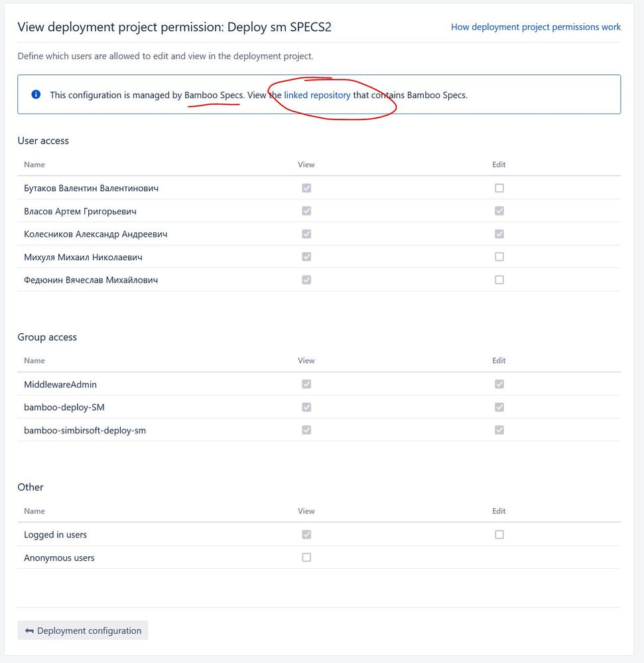Toggle Edit checkbox for bamboo-simbirsoft-deploy-sm

[499, 429]
